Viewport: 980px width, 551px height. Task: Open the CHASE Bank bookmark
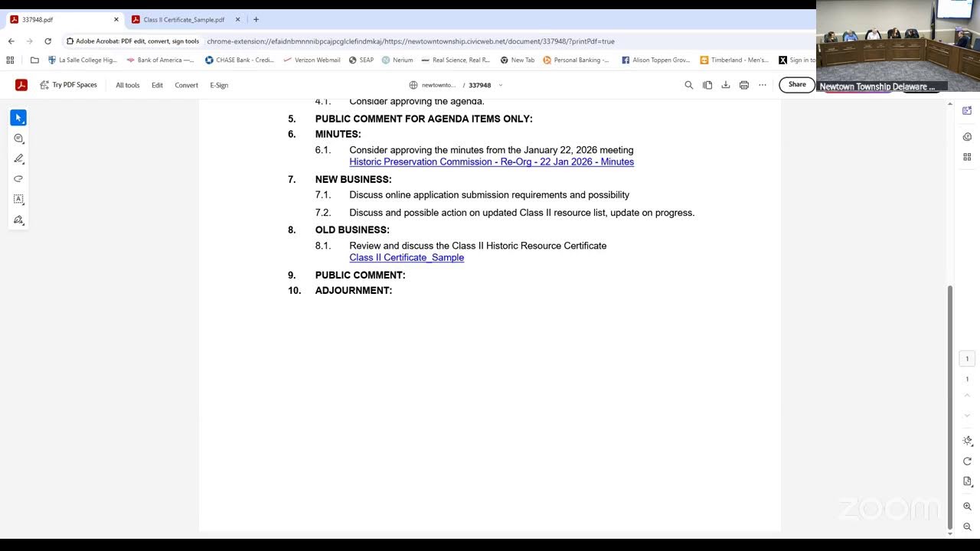pyautogui.click(x=240, y=60)
